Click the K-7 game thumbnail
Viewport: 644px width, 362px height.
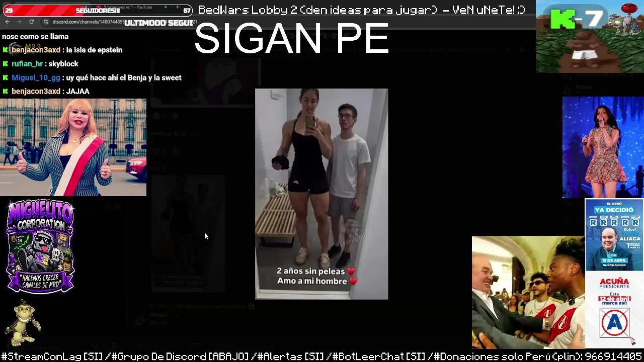click(x=590, y=36)
